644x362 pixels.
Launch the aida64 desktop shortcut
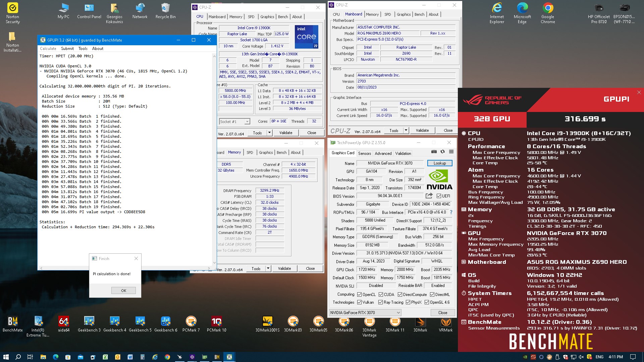[63, 324]
